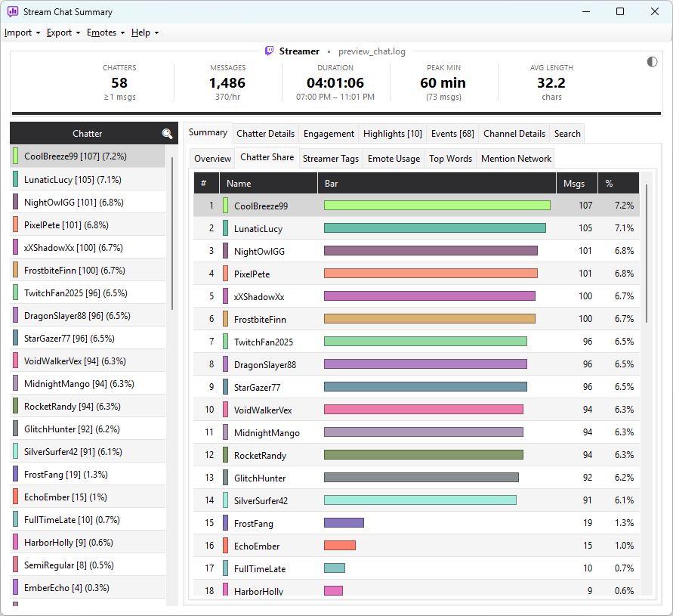Viewport: 673px width, 616px height.
Task: Toggle the dark/light theme icon
Action: pos(652,62)
